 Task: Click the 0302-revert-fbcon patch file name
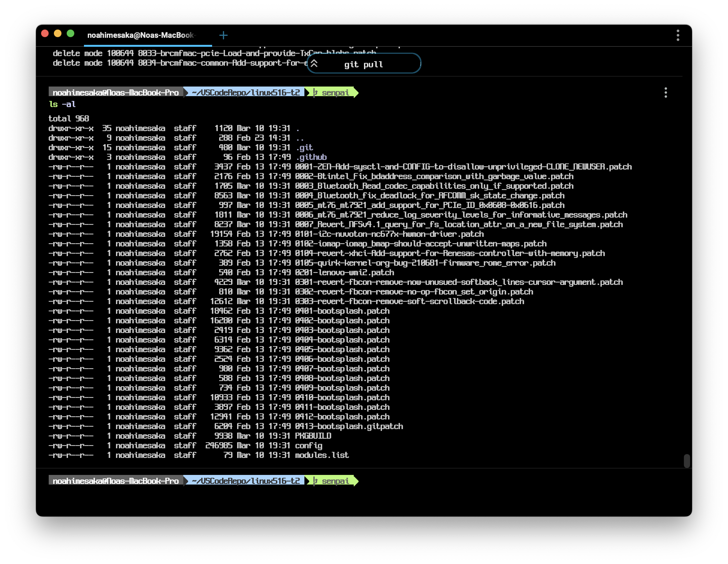pos(414,292)
